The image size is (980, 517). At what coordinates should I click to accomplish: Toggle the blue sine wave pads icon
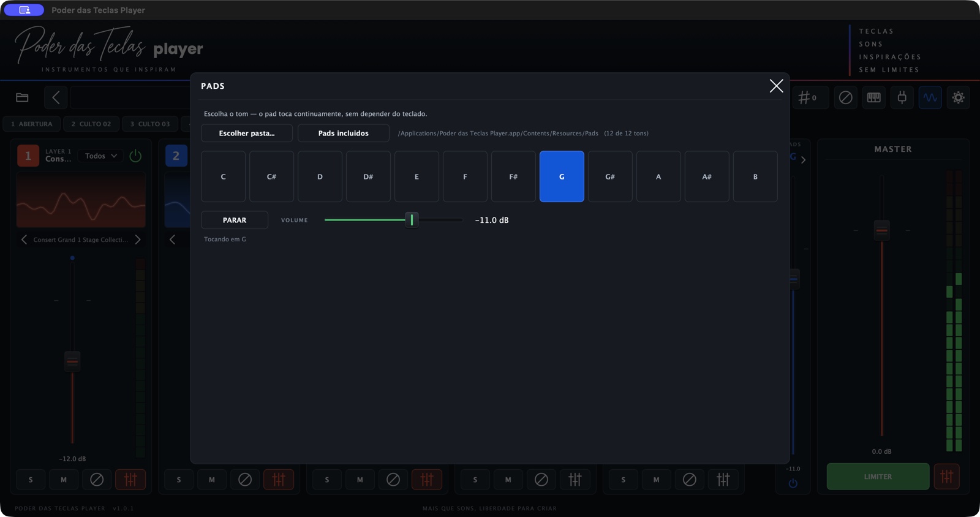[930, 97]
